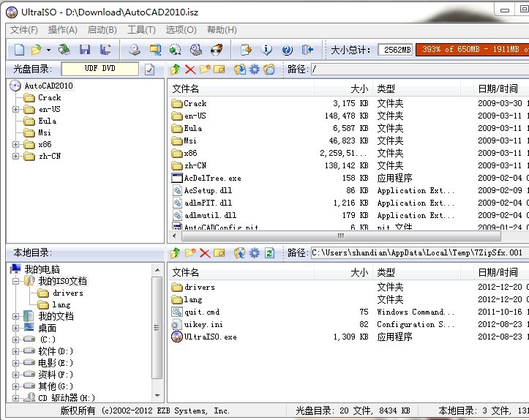Open the 操作(A) menu
This screenshot has height=420, width=529.
(x=62, y=30)
